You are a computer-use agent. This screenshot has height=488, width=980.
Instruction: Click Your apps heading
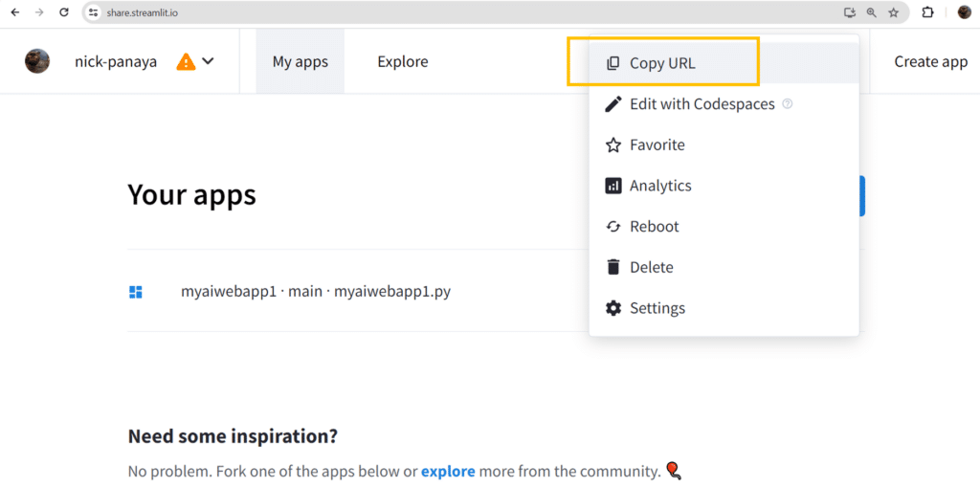pos(191,195)
